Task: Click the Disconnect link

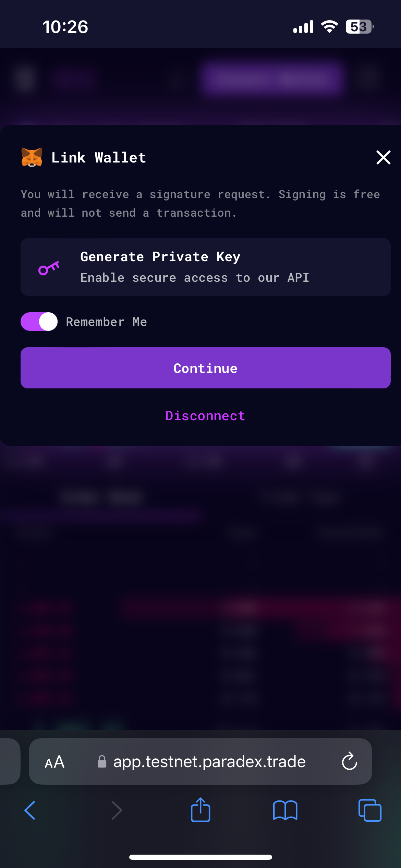Action: [x=205, y=415]
